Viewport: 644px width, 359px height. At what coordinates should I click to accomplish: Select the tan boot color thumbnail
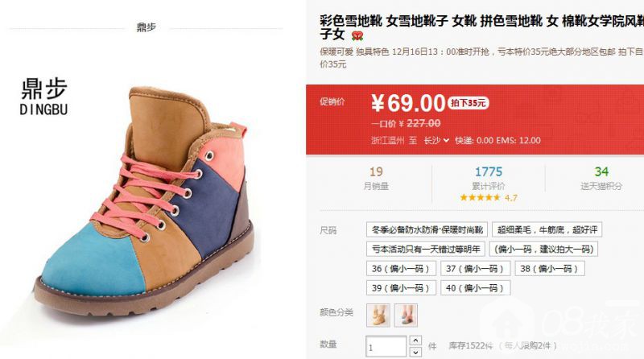378,315
